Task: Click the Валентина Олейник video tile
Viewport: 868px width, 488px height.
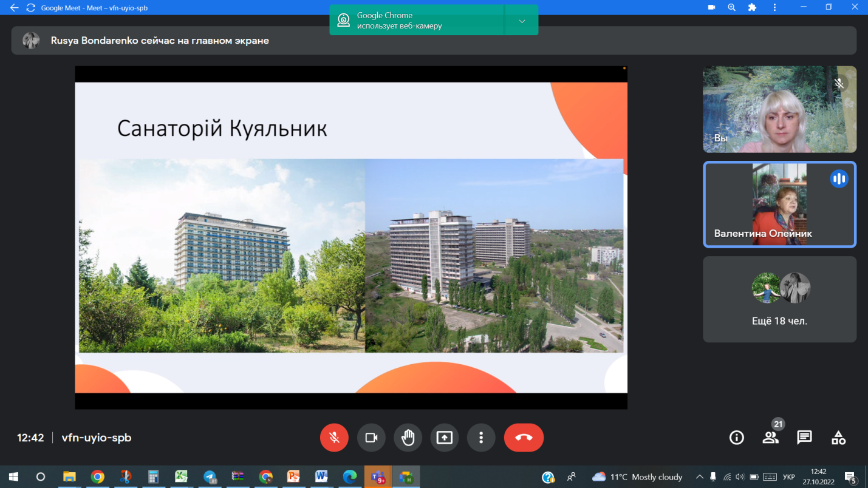Action: coord(779,205)
